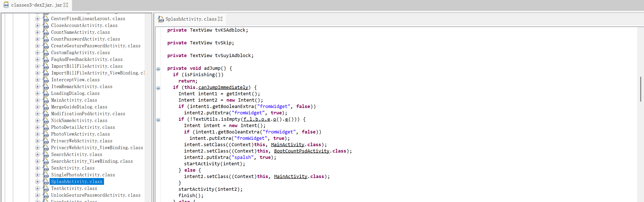Screen dimensions: 644x202
Task: Click the class icon next to InterceptView.class
Action: 46,80
